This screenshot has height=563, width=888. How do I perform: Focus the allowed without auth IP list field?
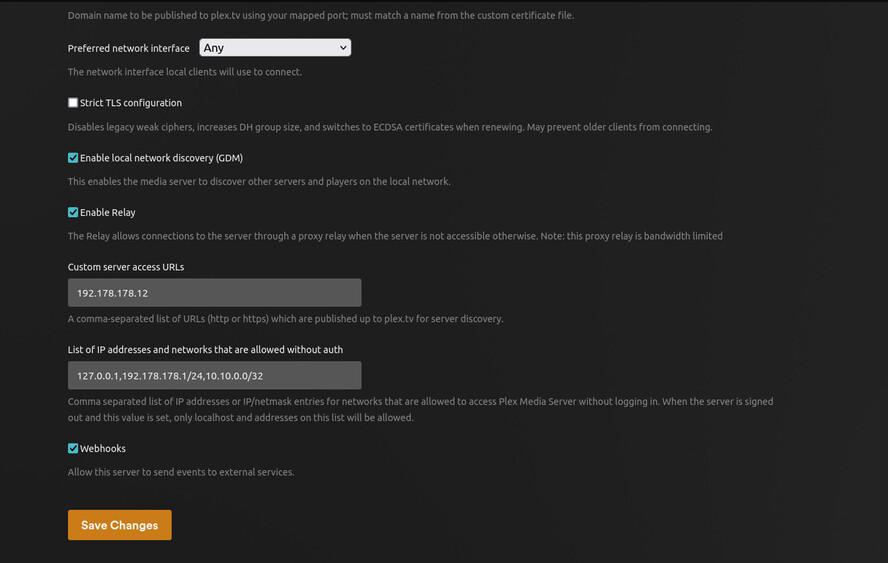coord(215,376)
